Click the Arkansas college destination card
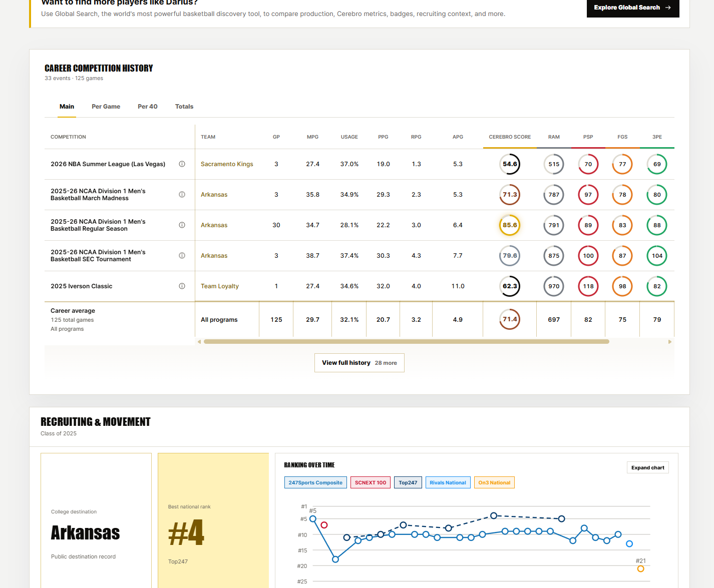 click(96, 520)
